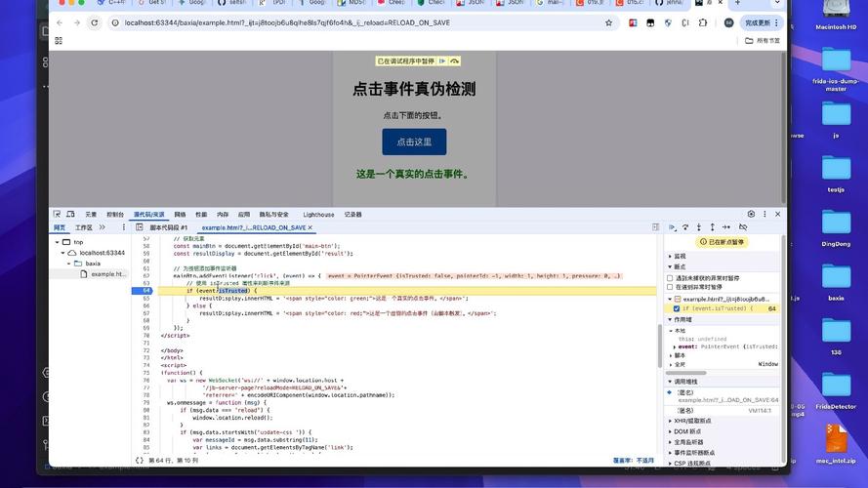Toggle the breakpoint on line number 64
The height and width of the screenshot is (488, 868).
145,291
